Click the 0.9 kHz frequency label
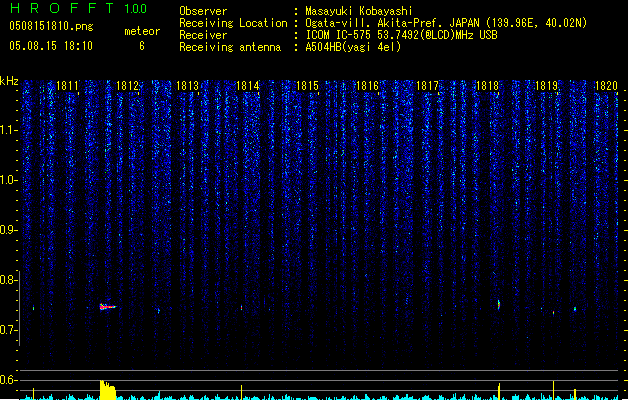The image size is (629, 400). coord(9,230)
